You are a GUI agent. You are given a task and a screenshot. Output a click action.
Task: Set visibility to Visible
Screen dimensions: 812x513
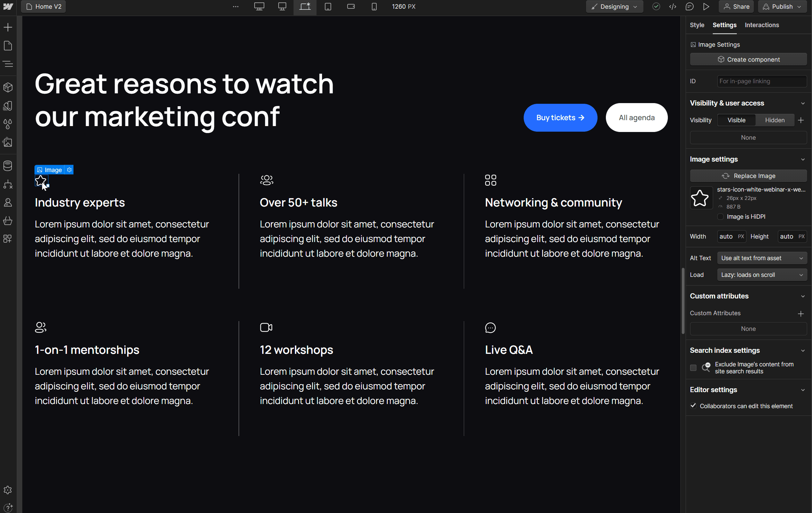click(x=736, y=120)
